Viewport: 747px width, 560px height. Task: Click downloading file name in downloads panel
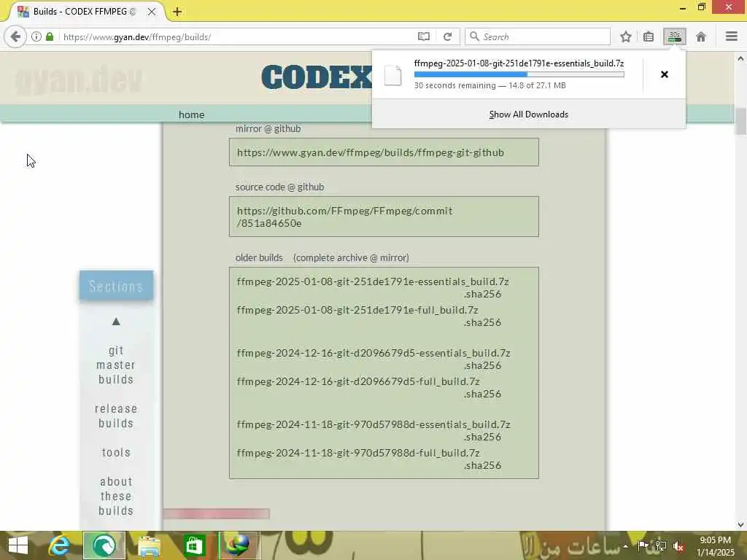(519, 63)
